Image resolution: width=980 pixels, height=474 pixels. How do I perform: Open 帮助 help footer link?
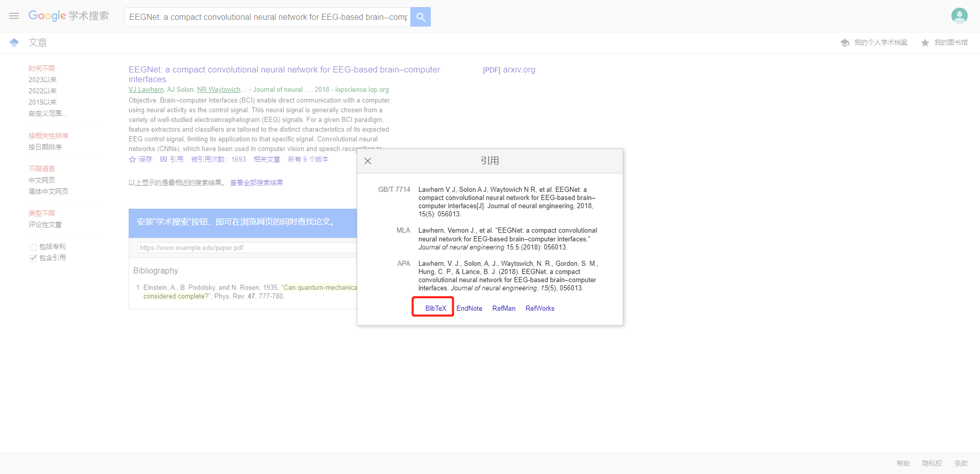903,463
